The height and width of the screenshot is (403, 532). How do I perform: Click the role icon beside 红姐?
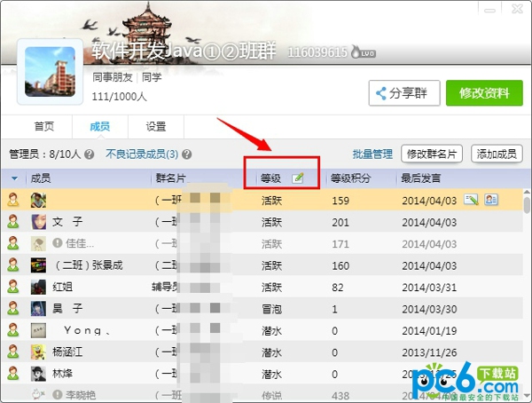coord(13,286)
